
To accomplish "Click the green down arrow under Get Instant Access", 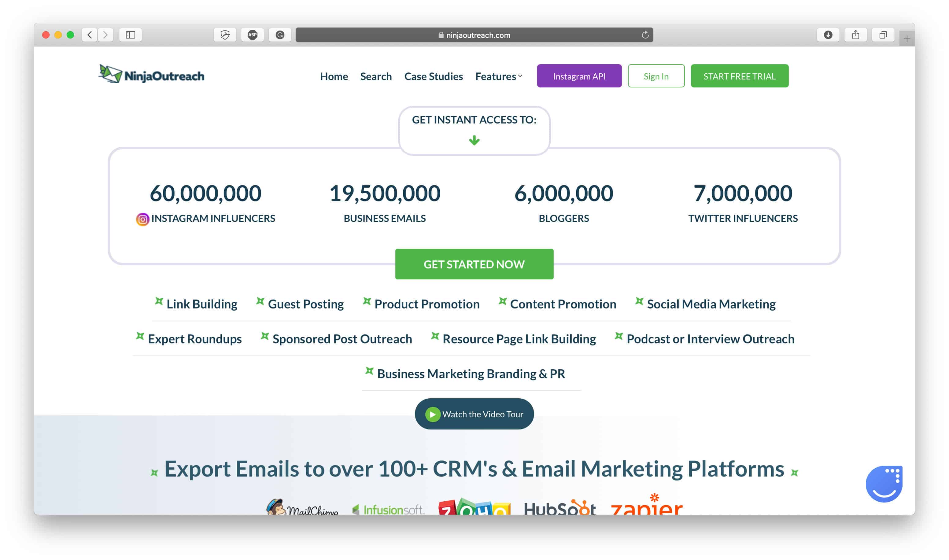I will pyautogui.click(x=474, y=140).
